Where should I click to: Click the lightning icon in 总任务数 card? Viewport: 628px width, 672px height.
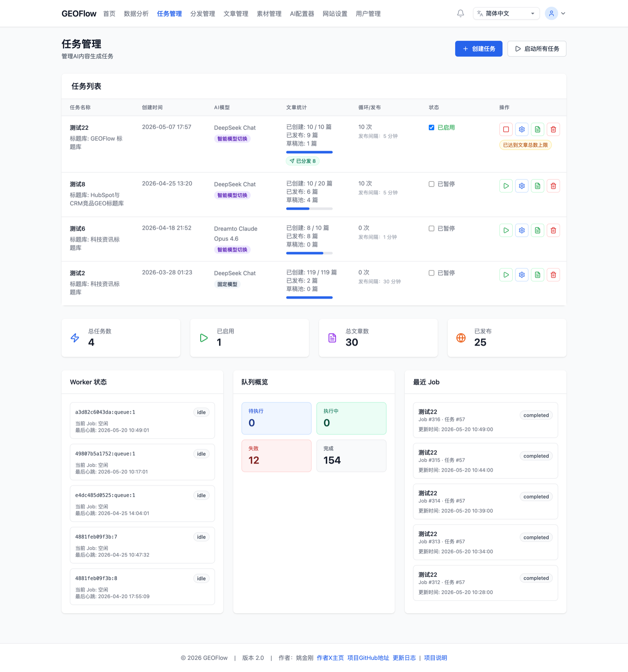coord(75,338)
